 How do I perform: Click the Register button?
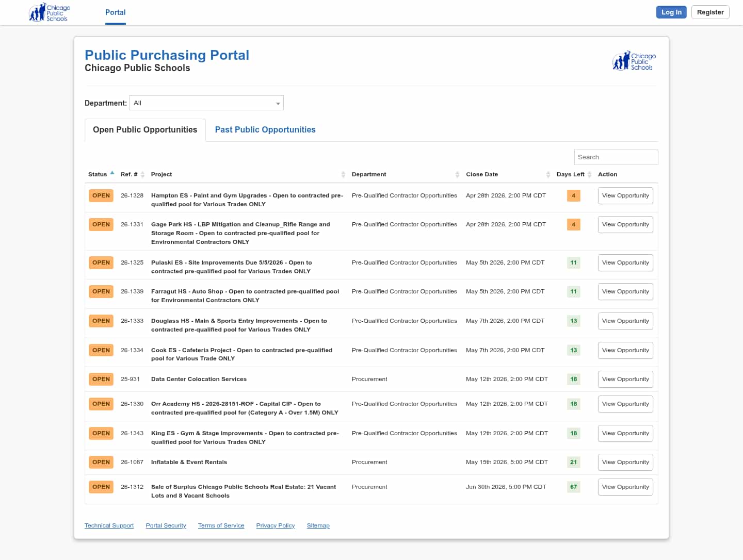coord(710,12)
